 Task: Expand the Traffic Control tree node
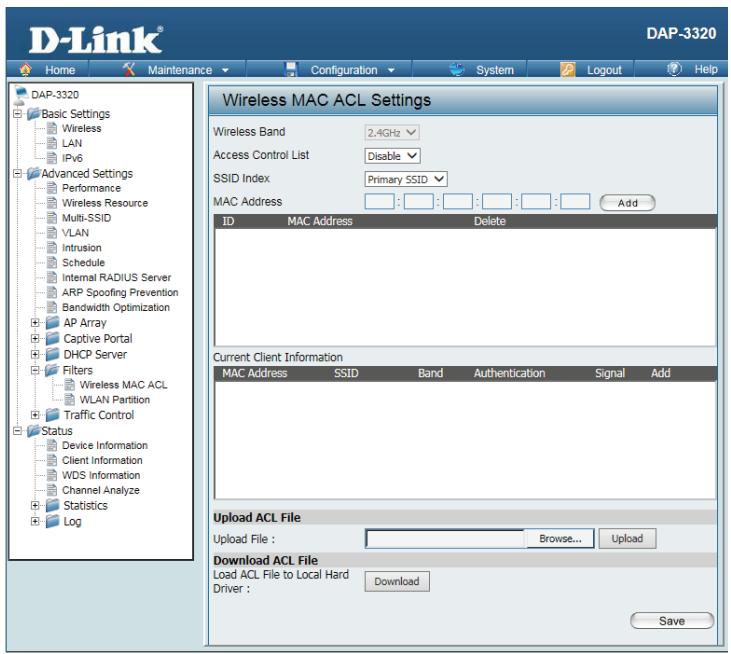tap(35, 415)
